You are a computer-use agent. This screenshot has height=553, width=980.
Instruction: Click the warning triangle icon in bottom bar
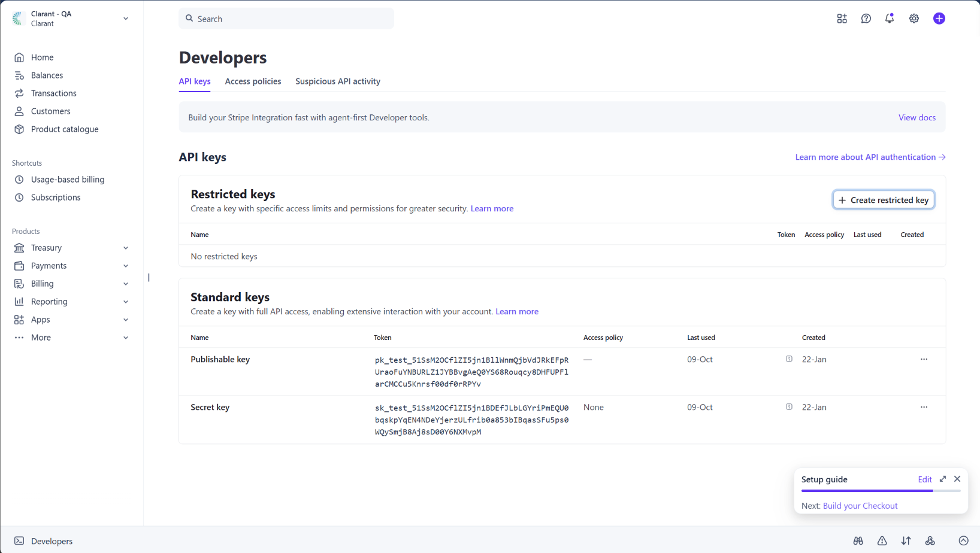pyautogui.click(x=882, y=540)
